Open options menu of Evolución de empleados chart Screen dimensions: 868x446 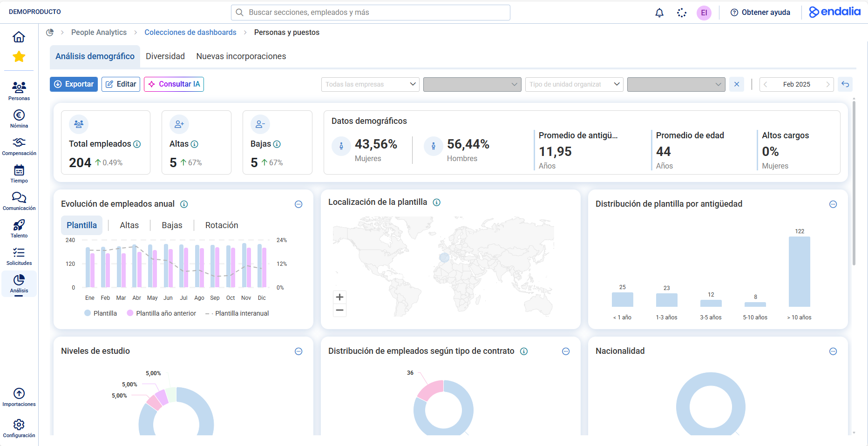coord(298,204)
